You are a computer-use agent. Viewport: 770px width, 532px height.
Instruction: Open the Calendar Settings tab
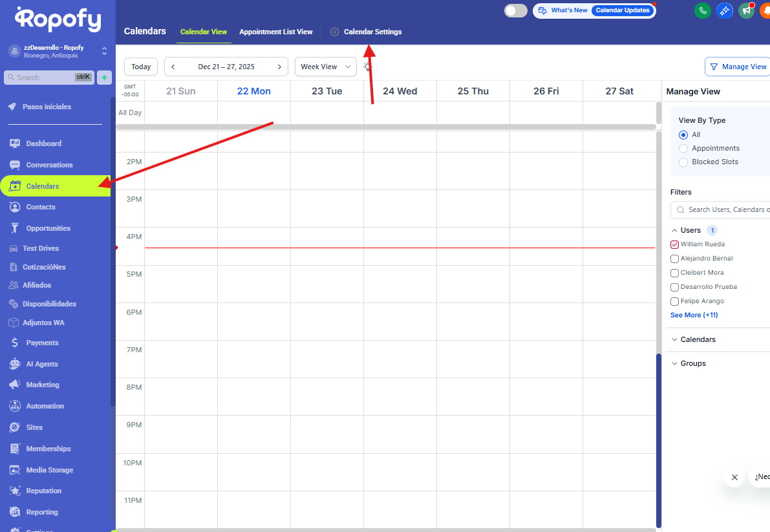coord(372,32)
